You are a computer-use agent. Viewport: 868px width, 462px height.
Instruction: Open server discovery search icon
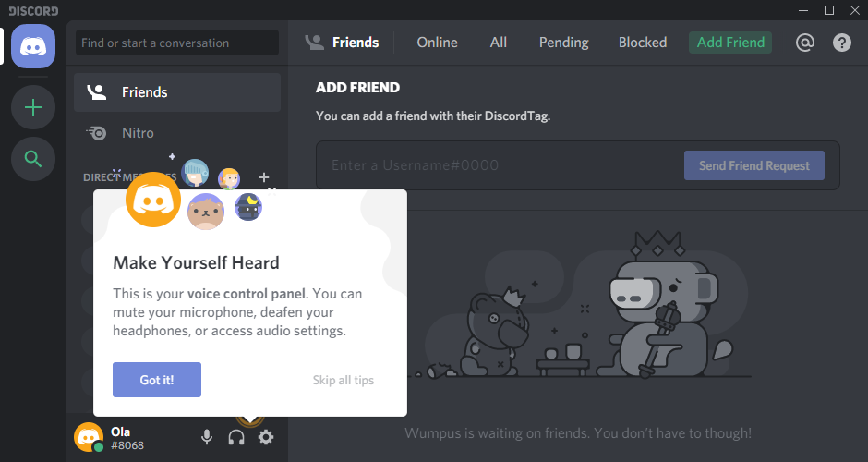point(33,159)
